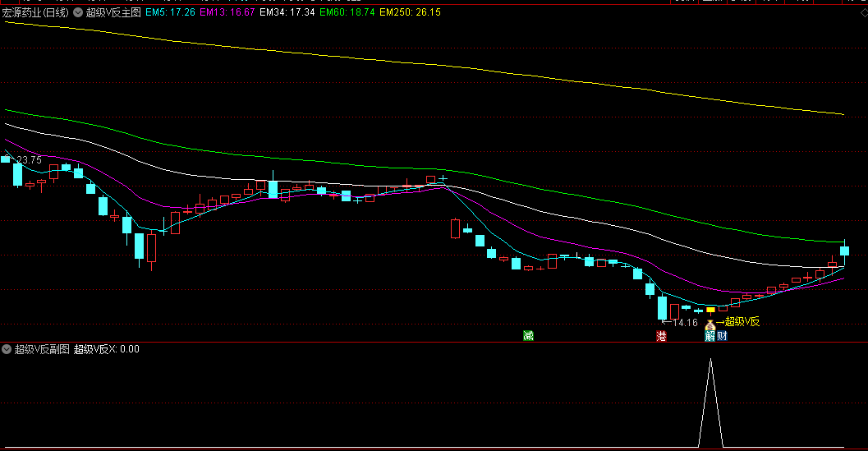This screenshot has width=868, height=451.
Task: Click the 超级V反副图 indicator name
Action: tap(42, 349)
